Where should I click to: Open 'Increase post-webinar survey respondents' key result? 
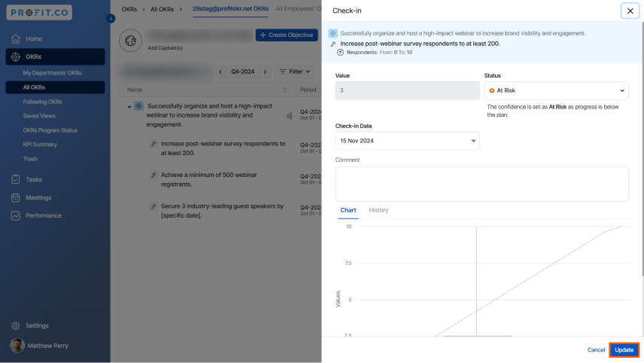tap(223, 148)
